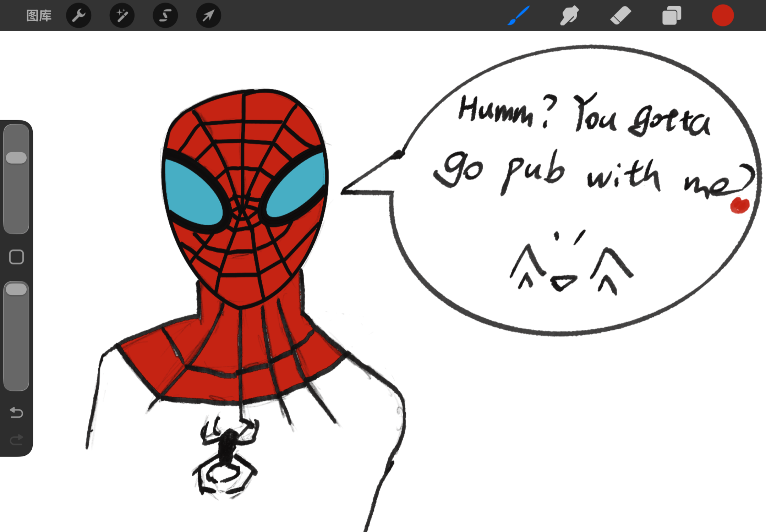Open the Actions wrench menu
766x532 pixels.
pos(79,16)
